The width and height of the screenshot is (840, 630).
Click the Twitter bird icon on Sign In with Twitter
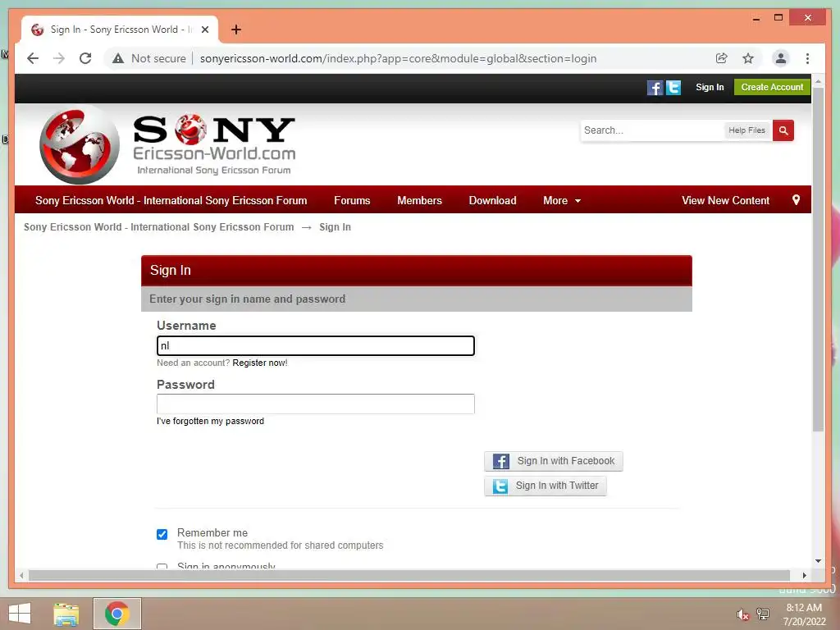click(500, 486)
